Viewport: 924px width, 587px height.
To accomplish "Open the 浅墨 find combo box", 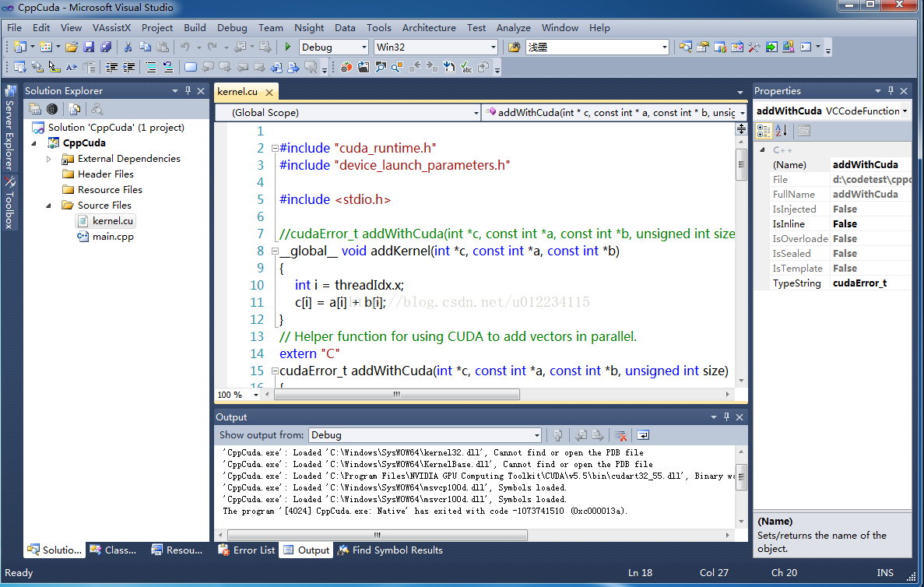I will tap(598, 47).
